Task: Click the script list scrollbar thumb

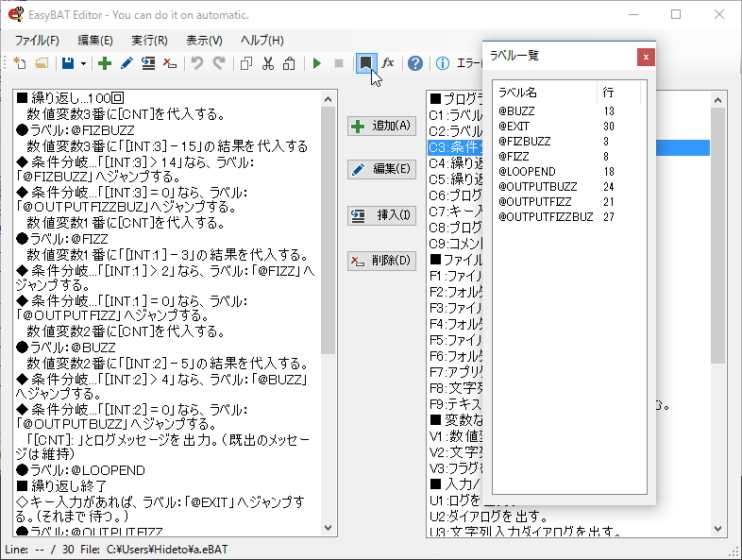Action: 328,230
